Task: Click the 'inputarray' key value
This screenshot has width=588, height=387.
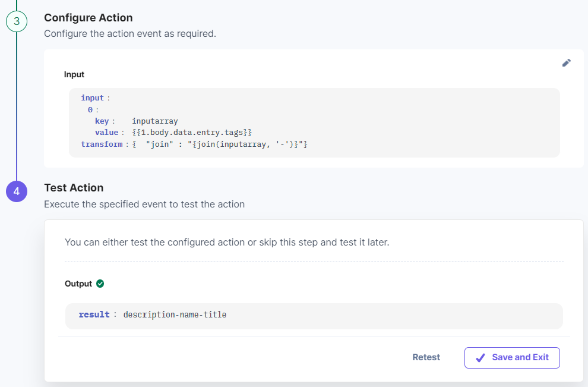Action: (x=155, y=121)
